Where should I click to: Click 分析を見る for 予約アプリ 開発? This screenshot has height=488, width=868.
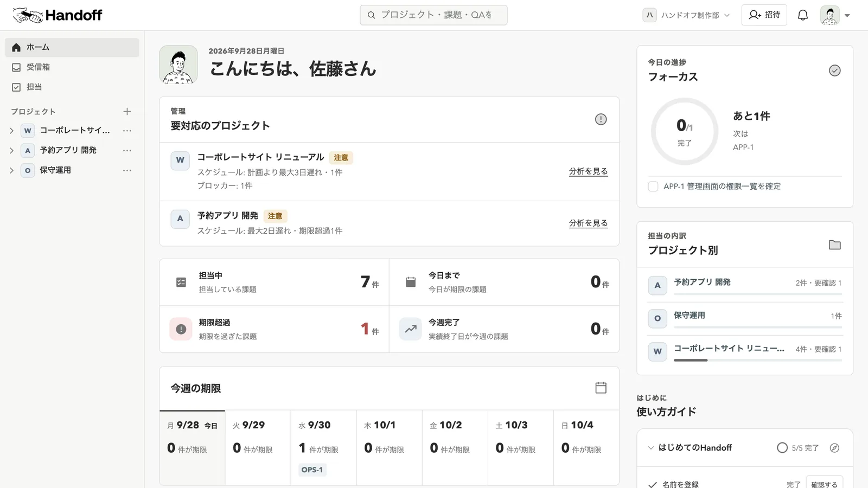tap(588, 223)
